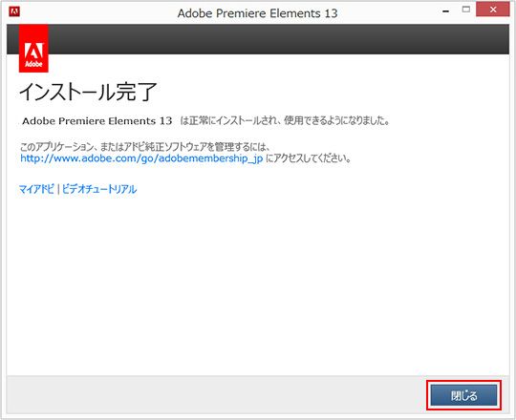The width and height of the screenshot is (516, 420).
Task: Click the インストール完了 heading
Action: pyautogui.click(x=88, y=92)
